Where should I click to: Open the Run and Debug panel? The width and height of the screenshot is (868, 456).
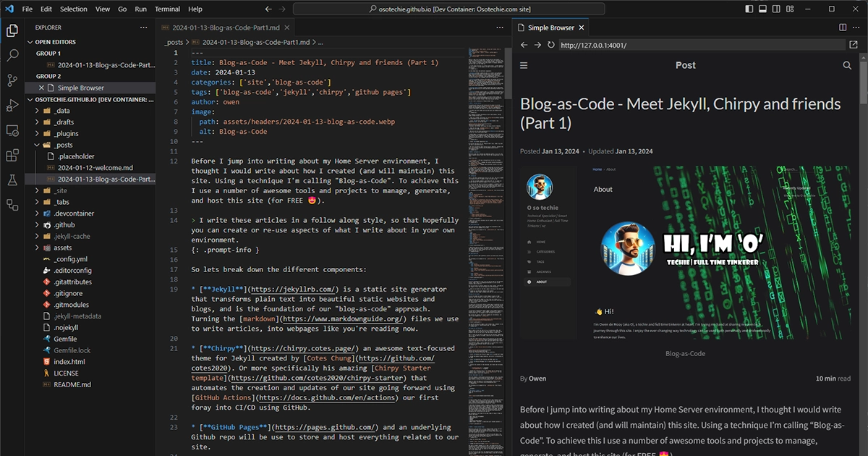(12, 105)
